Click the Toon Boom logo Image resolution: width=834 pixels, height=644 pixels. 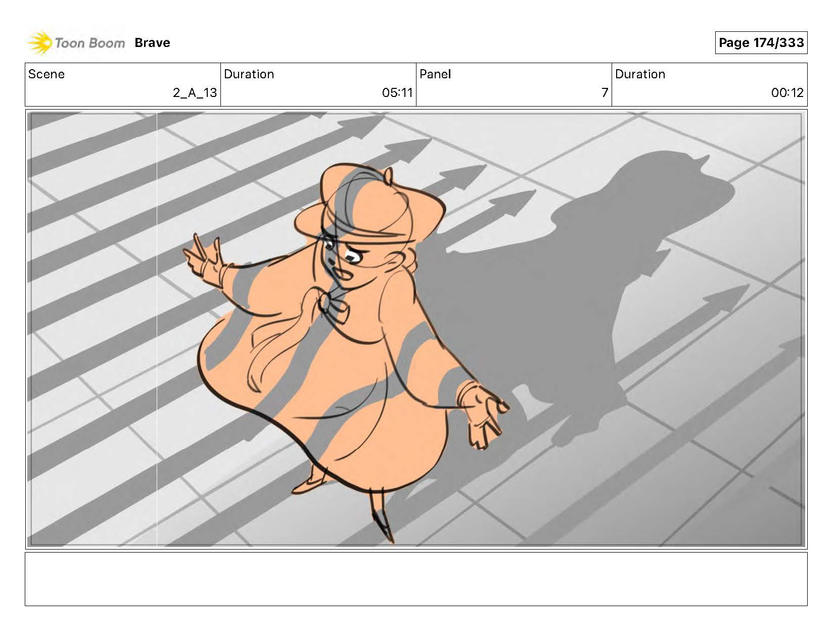tap(76, 43)
